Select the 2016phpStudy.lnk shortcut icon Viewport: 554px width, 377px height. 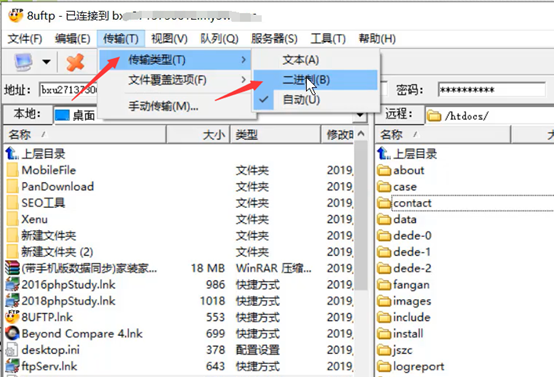pyautogui.click(x=12, y=284)
